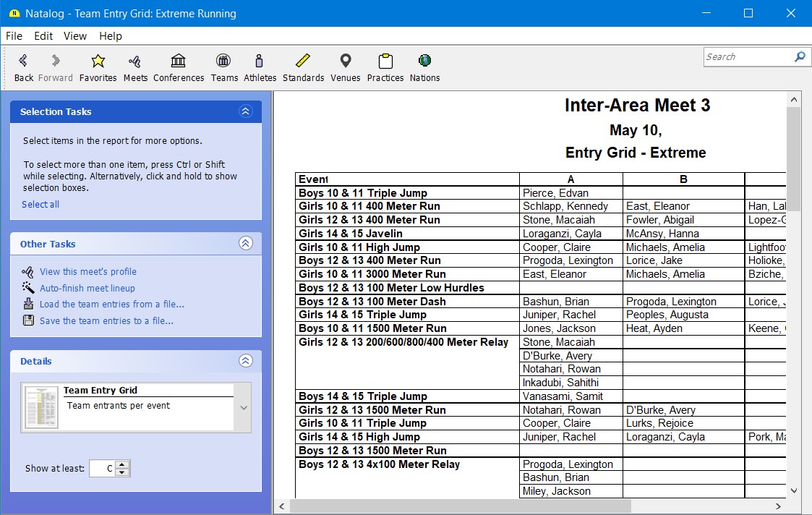
Task: Open the Athletes section icon
Action: (x=260, y=67)
